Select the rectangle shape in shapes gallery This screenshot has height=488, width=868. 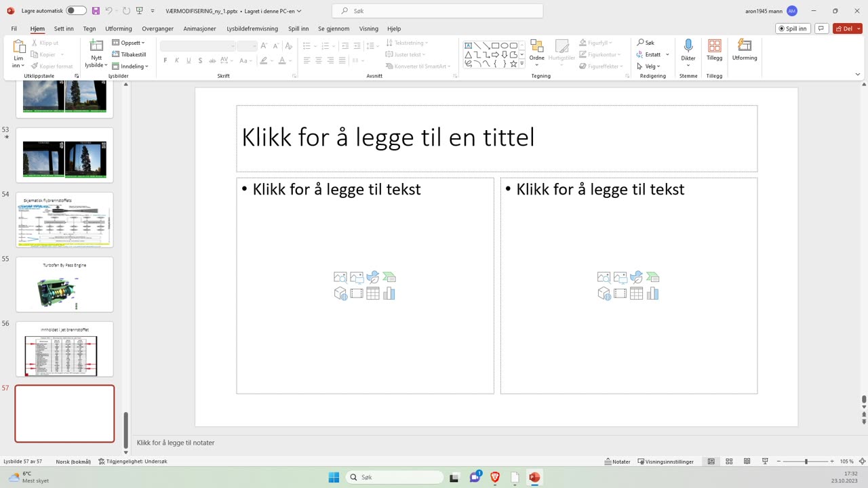(495, 45)
